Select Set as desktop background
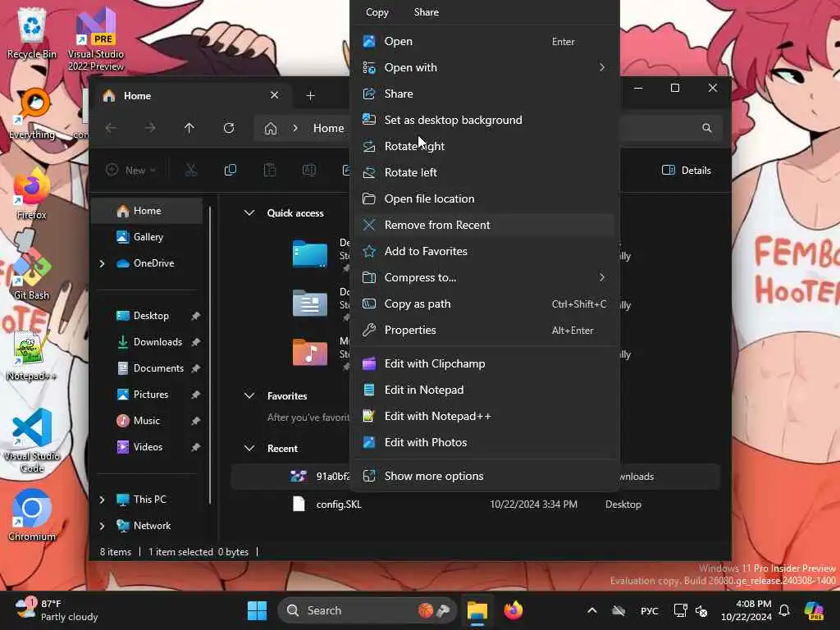840x630 pixels. [484, 120]
